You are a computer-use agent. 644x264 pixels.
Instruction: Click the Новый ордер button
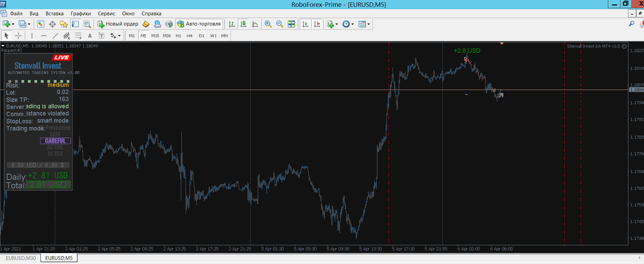pos(118,23)
